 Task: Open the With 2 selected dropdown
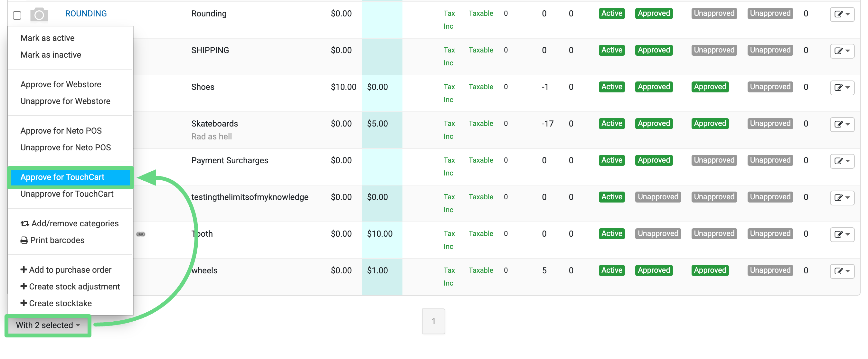click(48, 325)
